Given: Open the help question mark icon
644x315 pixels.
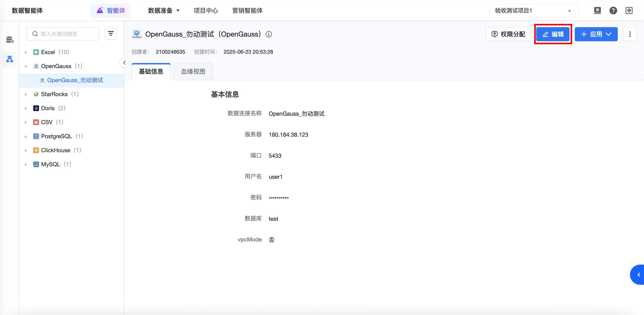Looking at the screenshot, I should tap(613, 11).
